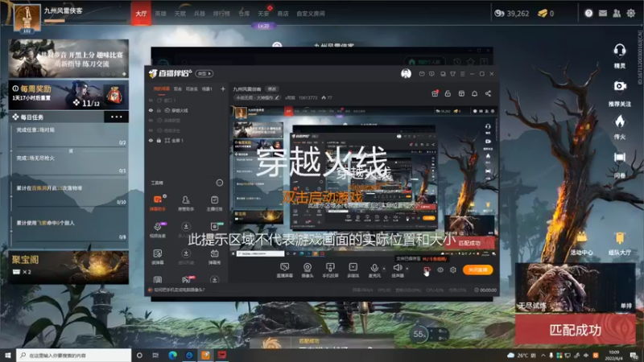Viewport: 644px width, 362px height.
Task: Open toolbox more options circle button
Action: click(220, 183)
